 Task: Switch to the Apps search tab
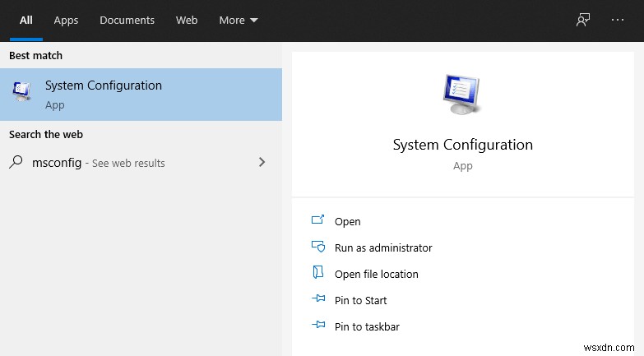[66, 20]
